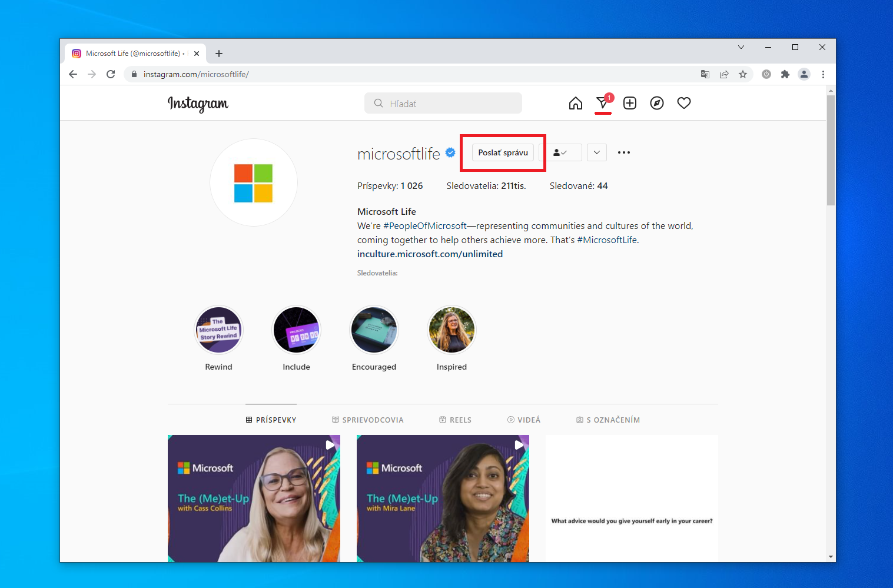Open the three-dot profile options menu
The width and height of the screenshot is (893, 588).
click(x=624, y=152)
